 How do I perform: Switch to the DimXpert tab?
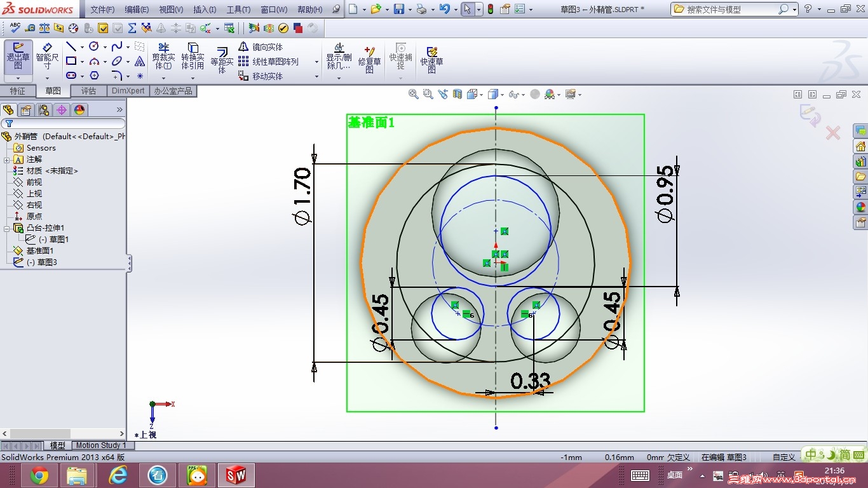128,91
